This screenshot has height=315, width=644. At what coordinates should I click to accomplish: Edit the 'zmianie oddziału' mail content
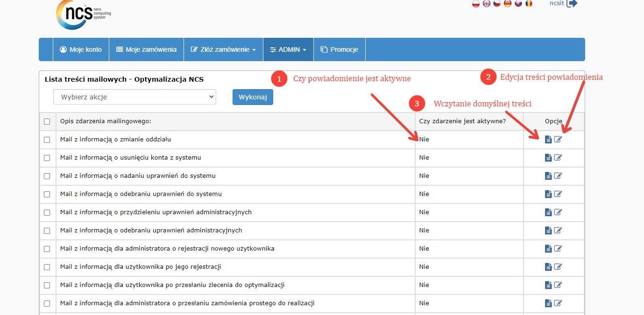pyautogui.click(x=558, y=140)
